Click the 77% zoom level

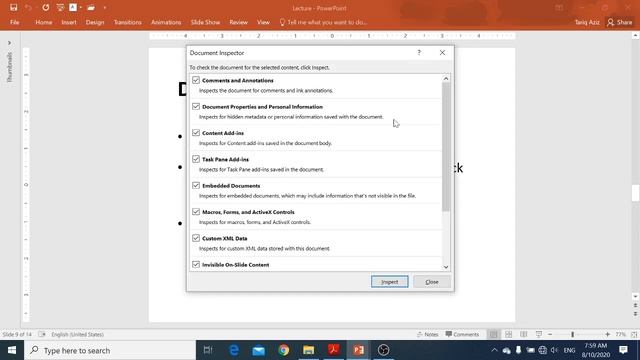621,334
